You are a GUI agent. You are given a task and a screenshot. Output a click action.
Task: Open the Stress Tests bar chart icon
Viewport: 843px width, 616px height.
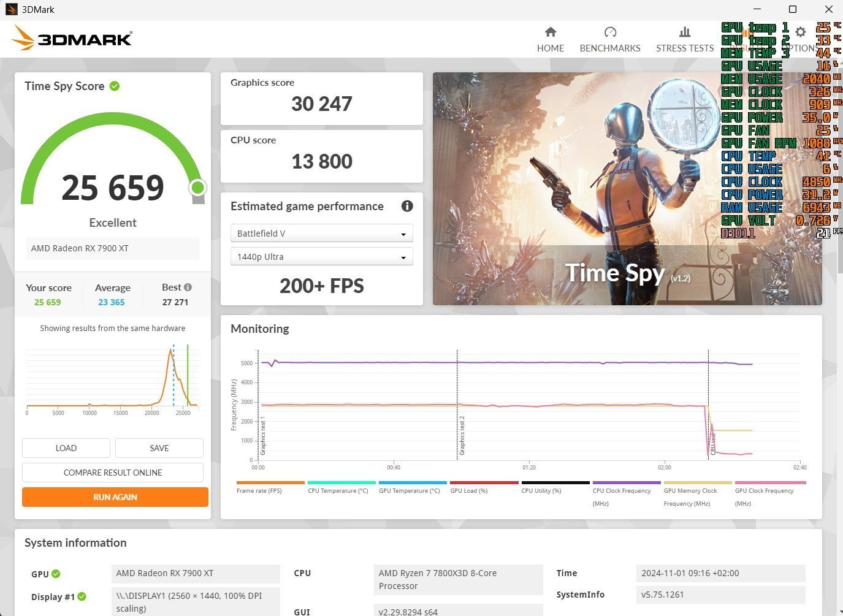click(x=685, y=32)
